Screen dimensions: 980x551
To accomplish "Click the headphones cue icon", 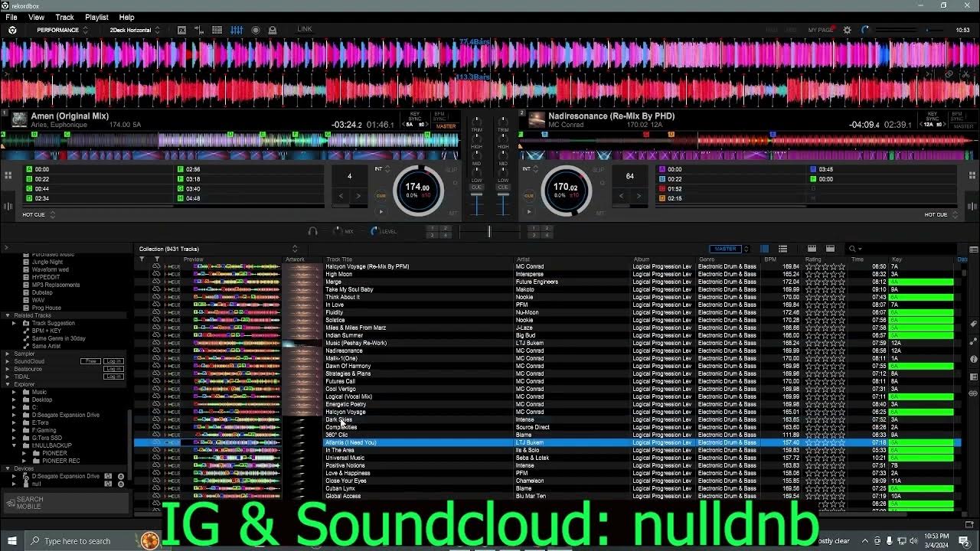I will 312,230.
